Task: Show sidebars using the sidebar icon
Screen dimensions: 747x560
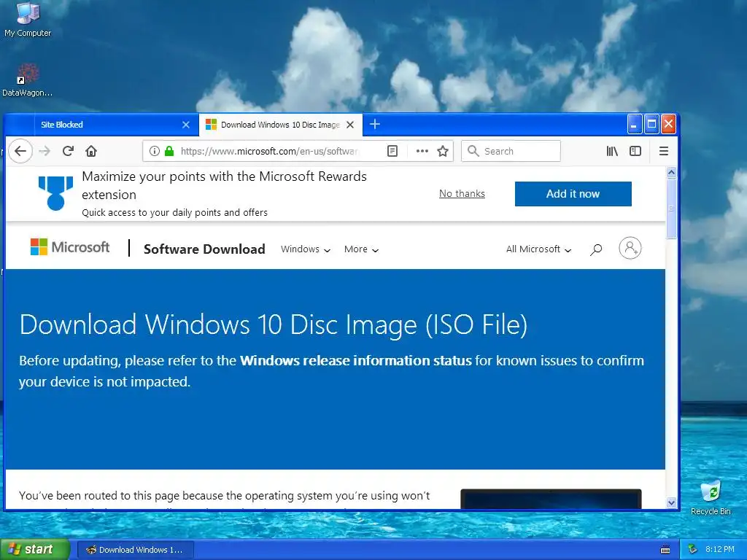Action: point(635,152)
